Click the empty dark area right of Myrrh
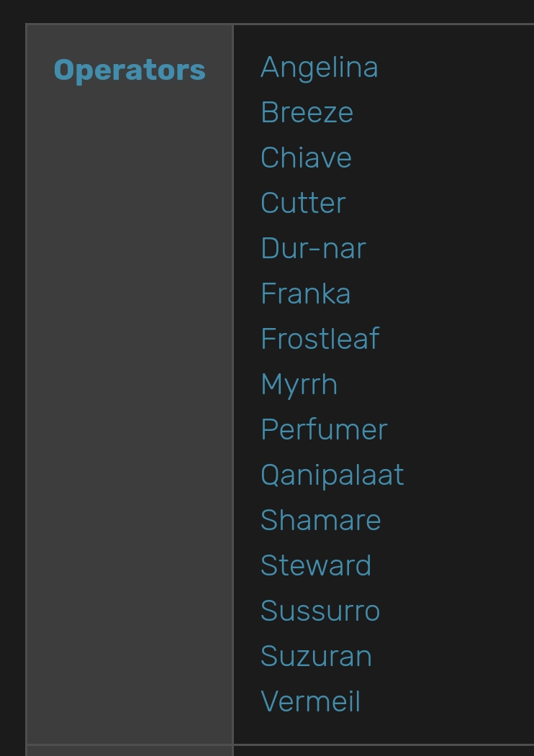534x756 pixels. [x=434, y=386]
